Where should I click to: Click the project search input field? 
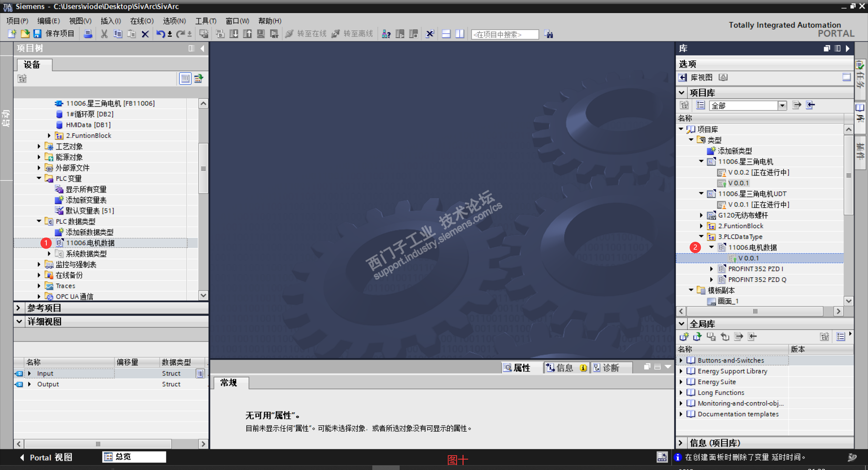pos(505,34)
